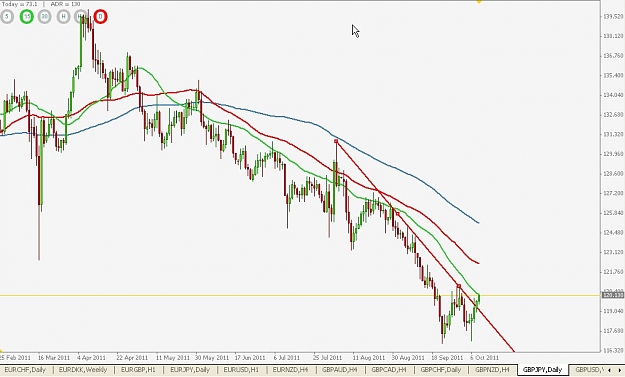Click the '30 May 2011' date label
This screenshot has height=377, width=625.
(x=211, y=357)
